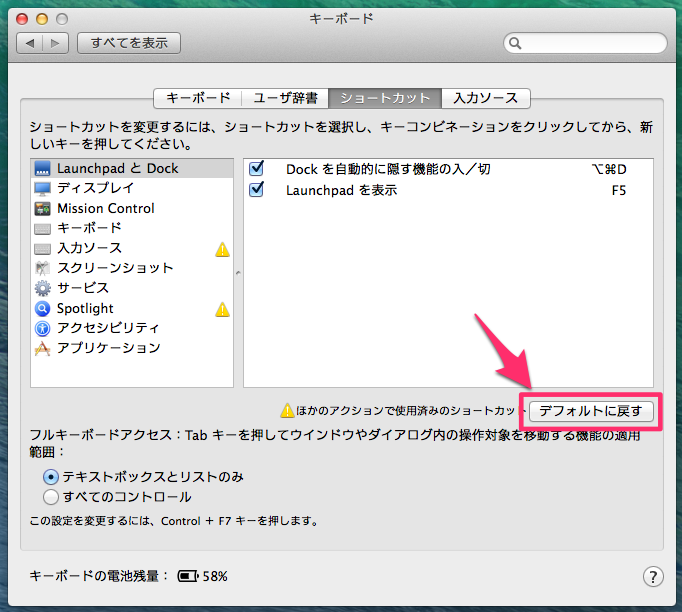Click the 58% battery percentage text
The image size is (682, 612).
[215, 577]
